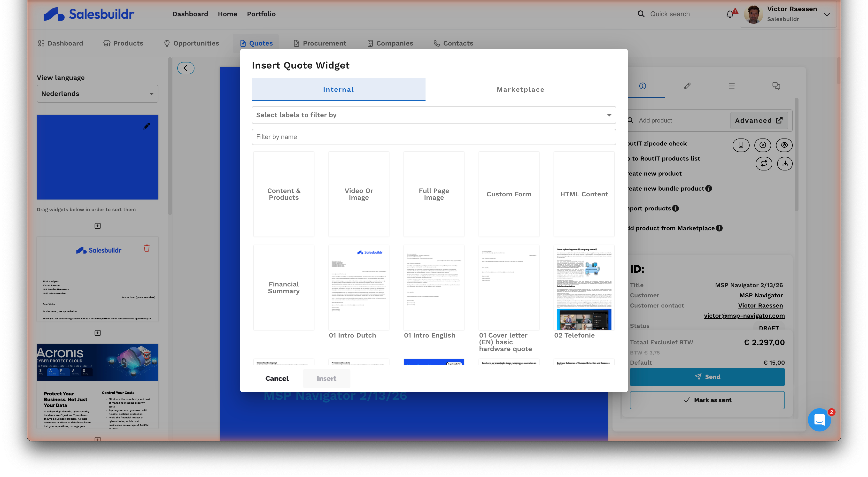Click the download circle icon
This screenshot has height=477, width=868.
tap(785, 164)
